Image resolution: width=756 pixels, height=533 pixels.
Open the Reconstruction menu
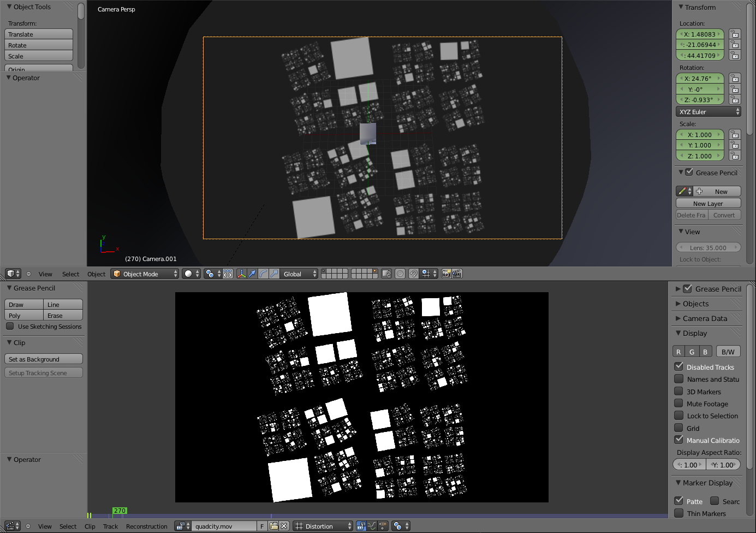coord(146,526)
